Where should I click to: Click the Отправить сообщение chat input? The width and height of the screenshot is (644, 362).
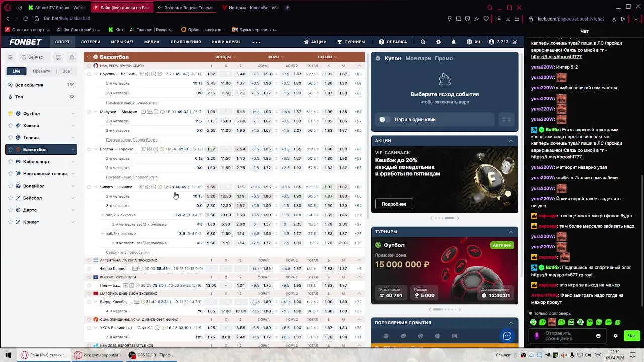point(568,336)
